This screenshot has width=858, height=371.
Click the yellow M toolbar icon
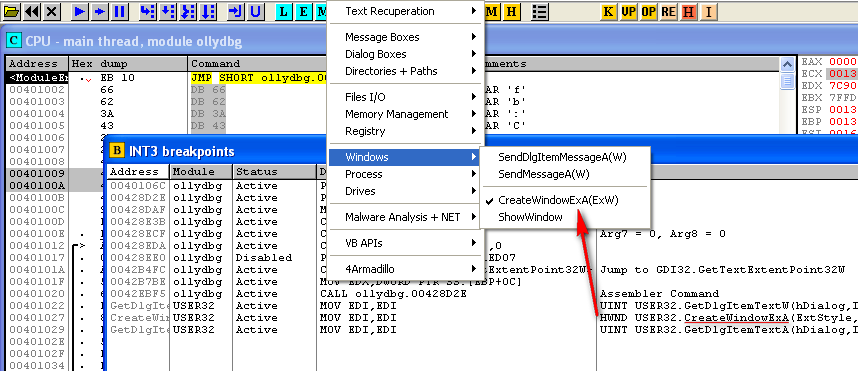[x=492, y=11]
